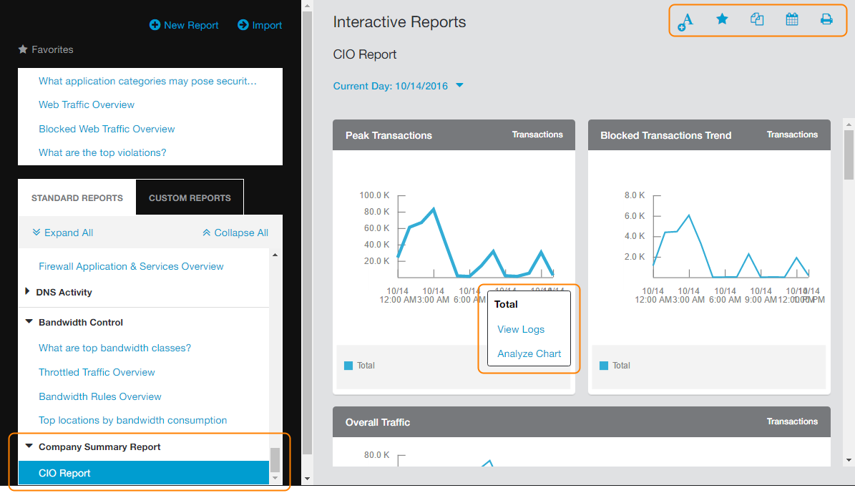Collapse the Bandwidth Control section
This screenshot has width=855, height=493.
pyautogui.click(x=28, y=323)
